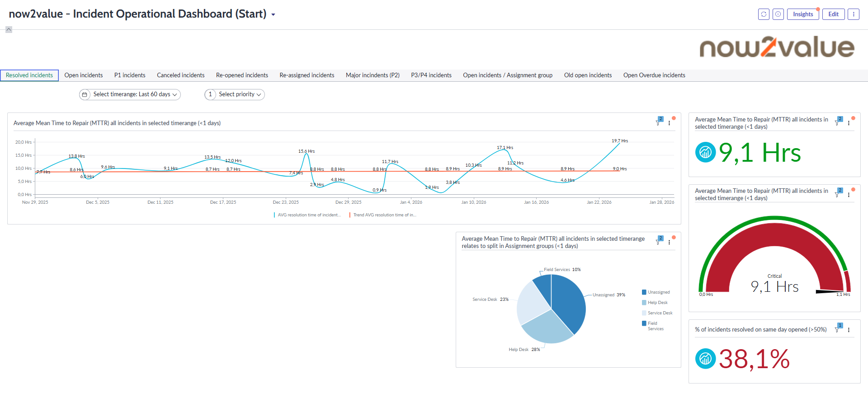The width and height of the screenshot is (868, 393).
Task: Switch to the Open incidents tab
Action: coord(84,75)
